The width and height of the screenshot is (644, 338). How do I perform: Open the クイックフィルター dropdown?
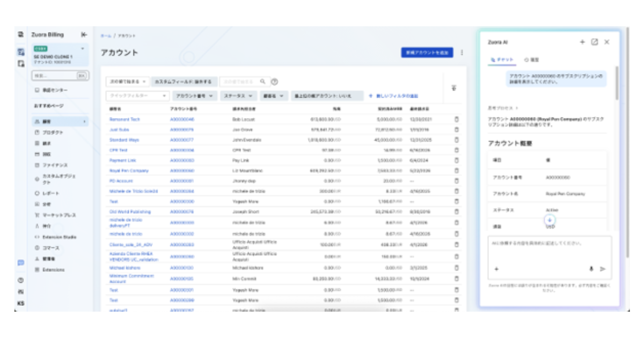[138, 95]
